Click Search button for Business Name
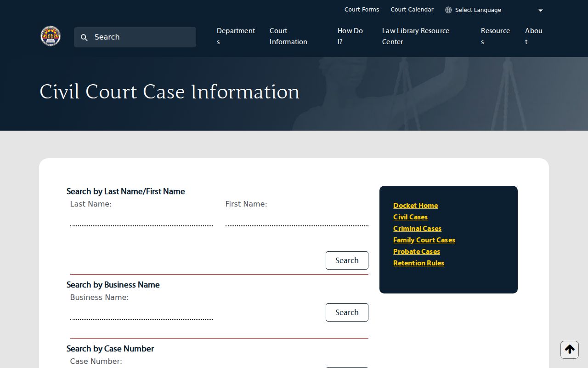 [347, 312]
